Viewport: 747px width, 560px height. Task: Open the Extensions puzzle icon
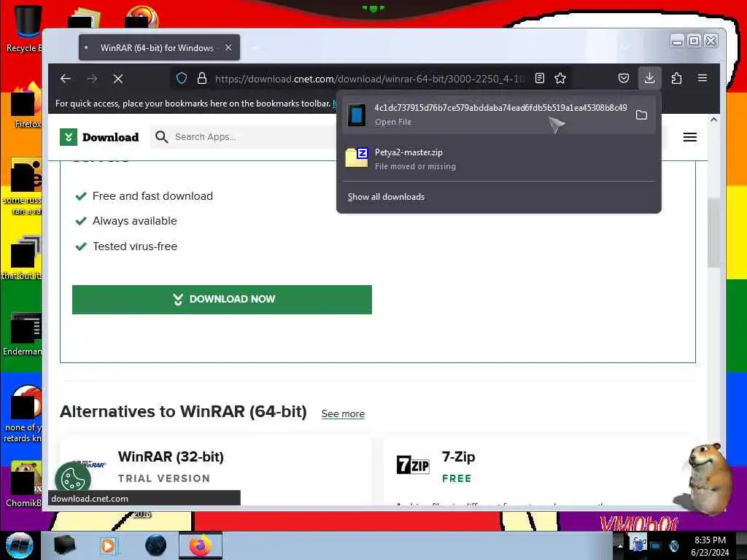676,78
